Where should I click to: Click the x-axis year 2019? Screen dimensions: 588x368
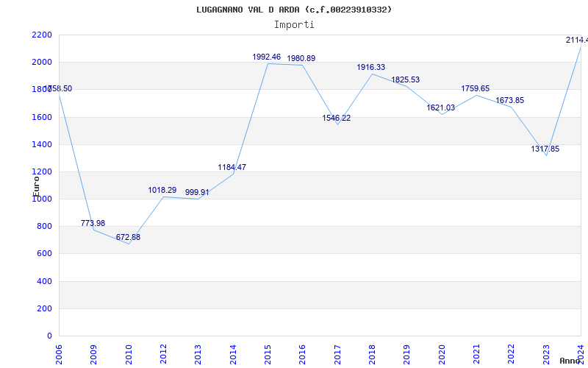407,355
